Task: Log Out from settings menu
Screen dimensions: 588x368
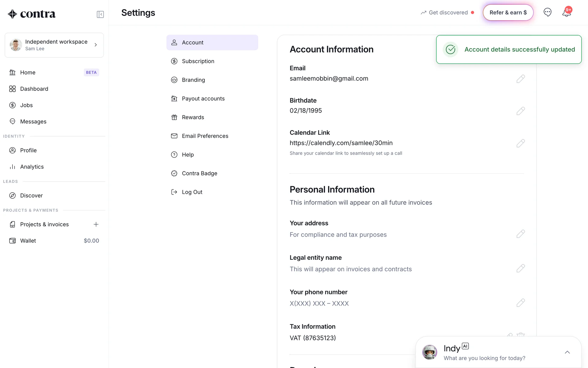Action: click(192, 192)
